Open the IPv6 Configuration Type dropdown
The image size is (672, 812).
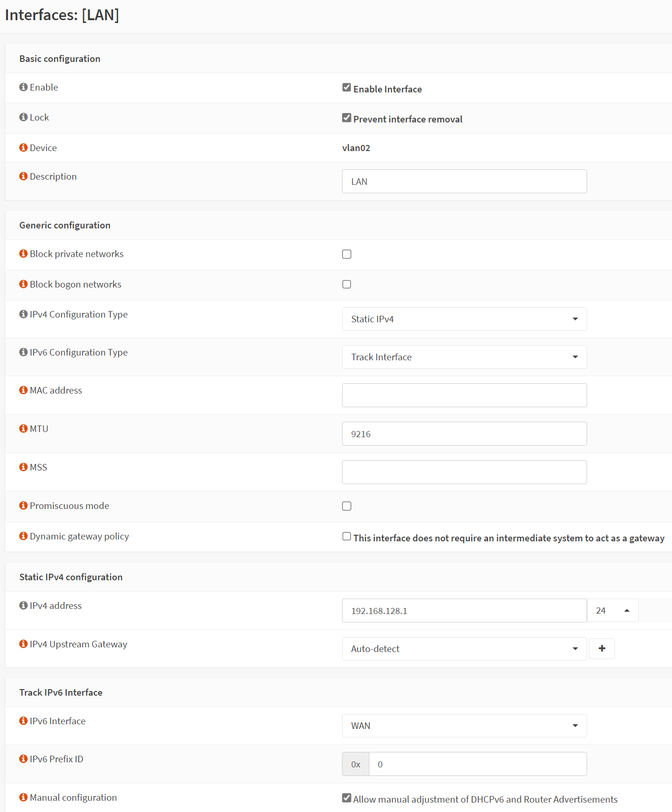coord(464,357)
